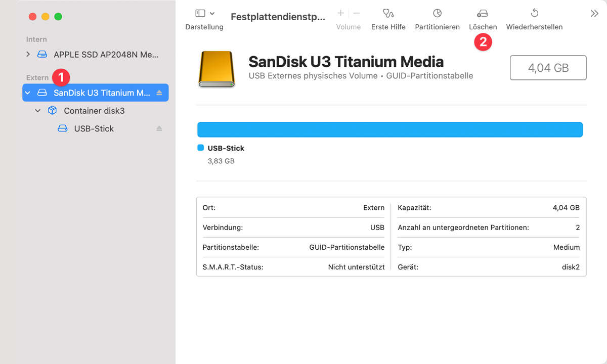Viewport: 607px width, 364px height.
Task: Click the SanDisk drive sidebar icon
Action: pyautogui.click(x=42, y=93)
